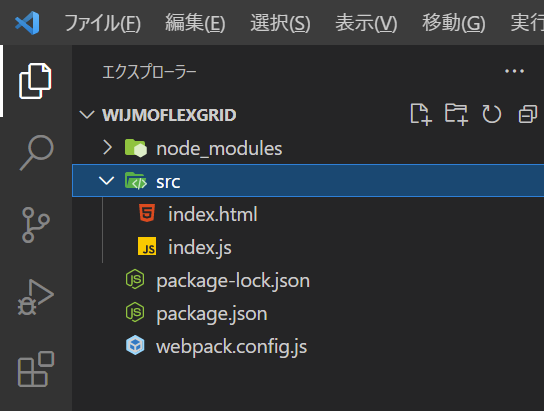Create a new folder in WIJMOFLEXGRID
Screen dimensions: 544x411
(456, 114)
